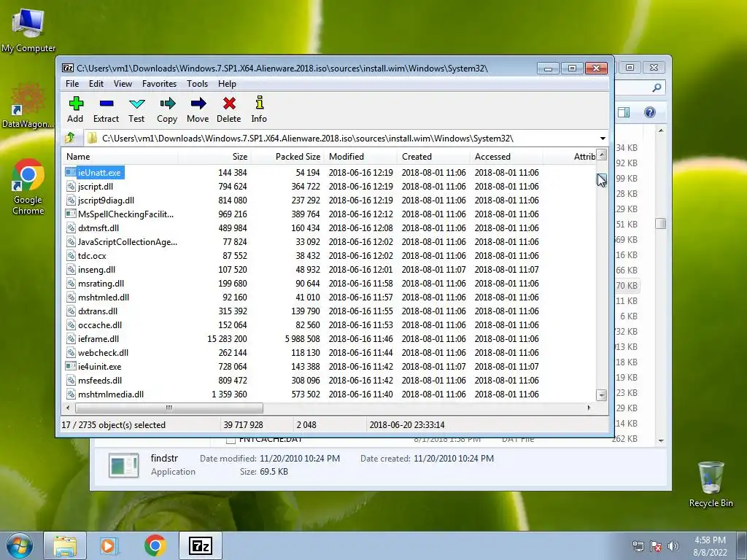This screenshot has height=560, width=747.
Task: Click the horizontal scrollbar thumb
Action: pyautogui.click(x=169, y=408)
